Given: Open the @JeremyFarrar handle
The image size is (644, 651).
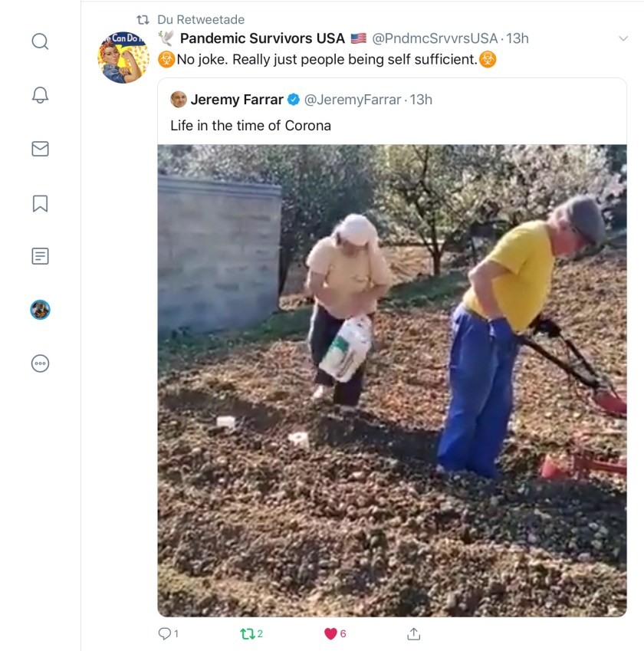Looking at the screenshot, I should pyautogui.click(x=353, y=99).
